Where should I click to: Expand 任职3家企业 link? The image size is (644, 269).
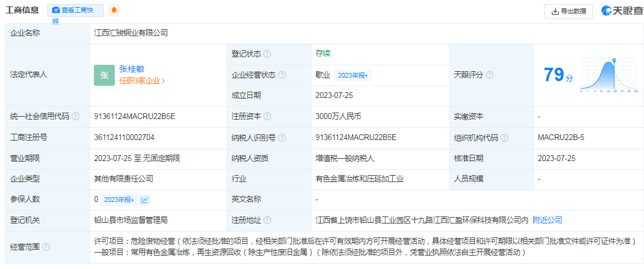(142, 81)
